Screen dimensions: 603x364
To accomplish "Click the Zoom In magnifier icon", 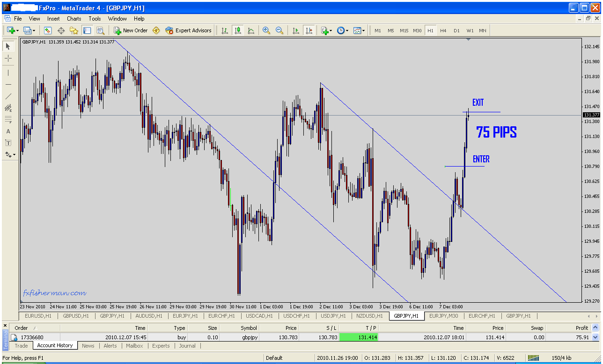I will click(266, 30).
